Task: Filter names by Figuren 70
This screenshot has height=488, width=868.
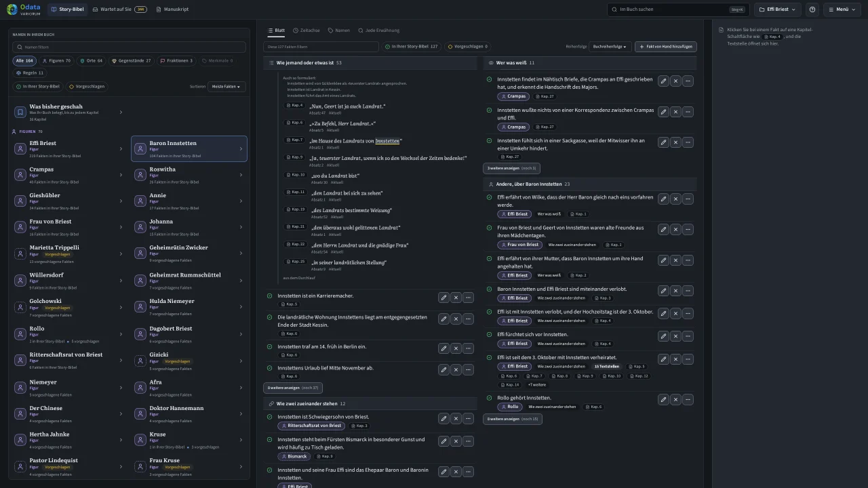Action: point(56,61)
